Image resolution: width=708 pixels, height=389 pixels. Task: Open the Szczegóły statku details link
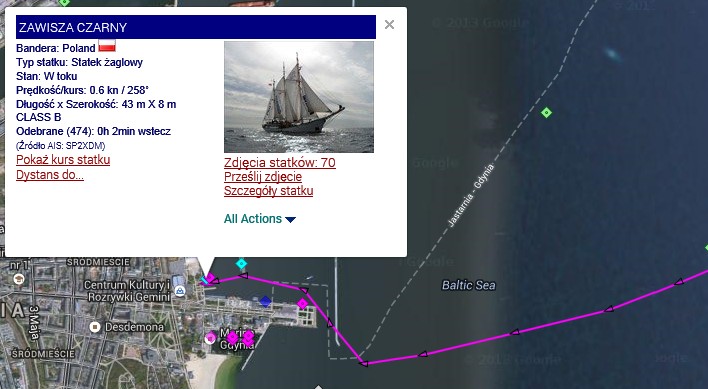(x=269, y=190)
